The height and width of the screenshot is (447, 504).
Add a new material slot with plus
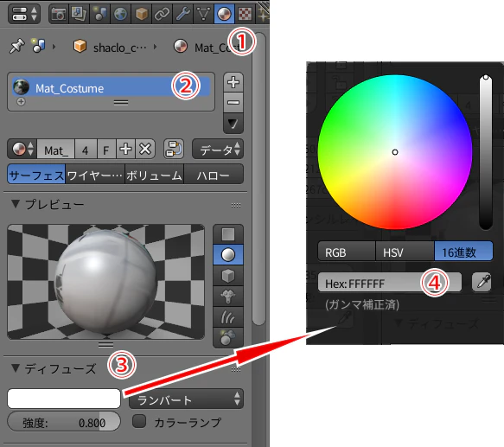coord(233,82)
